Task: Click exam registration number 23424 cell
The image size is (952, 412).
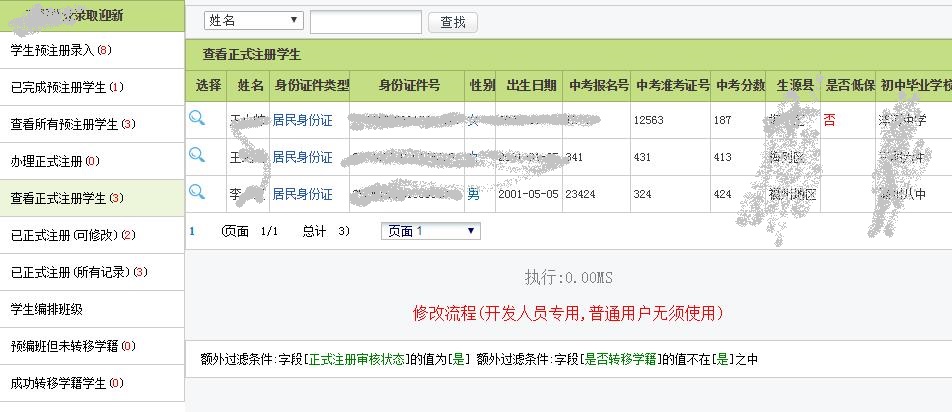Action: pyautogui.click(x=580, y=194)
